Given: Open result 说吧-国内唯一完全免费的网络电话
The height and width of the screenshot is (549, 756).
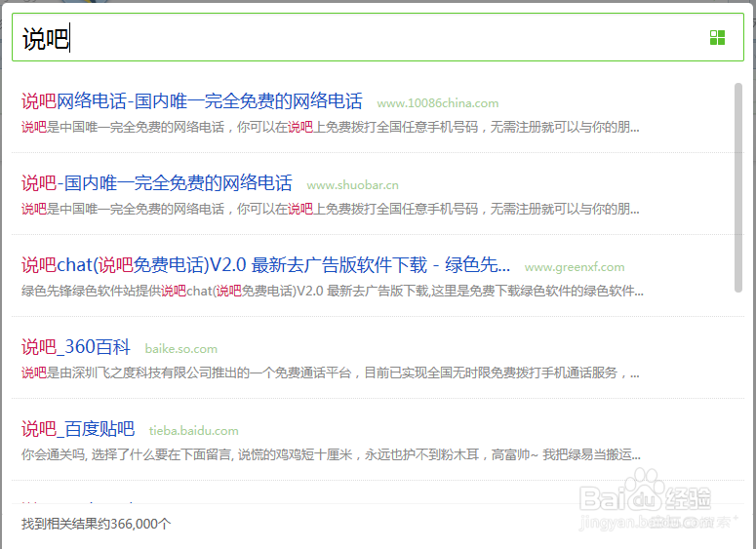Looking at the screenshot, I should click(x=157, y=183).
